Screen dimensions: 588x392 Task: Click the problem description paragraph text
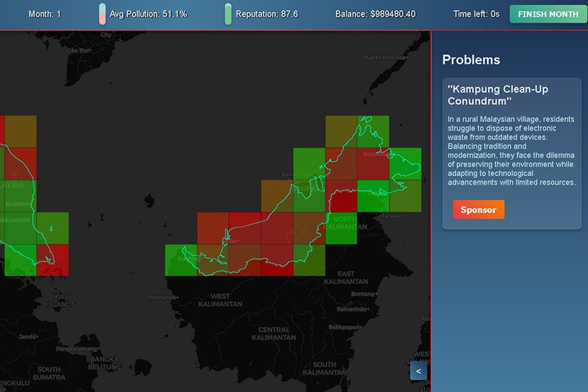pos(511,151)
